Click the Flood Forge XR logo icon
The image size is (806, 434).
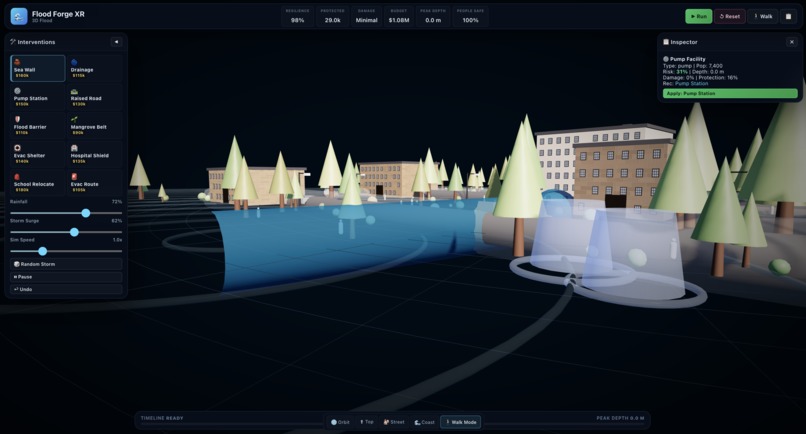(x=19, y=16)
